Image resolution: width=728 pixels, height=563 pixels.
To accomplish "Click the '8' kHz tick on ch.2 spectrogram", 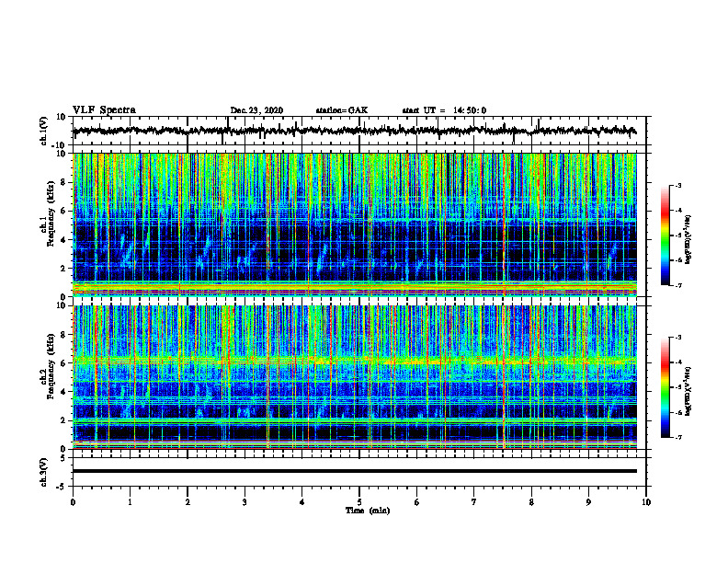I will coord(63,335).
